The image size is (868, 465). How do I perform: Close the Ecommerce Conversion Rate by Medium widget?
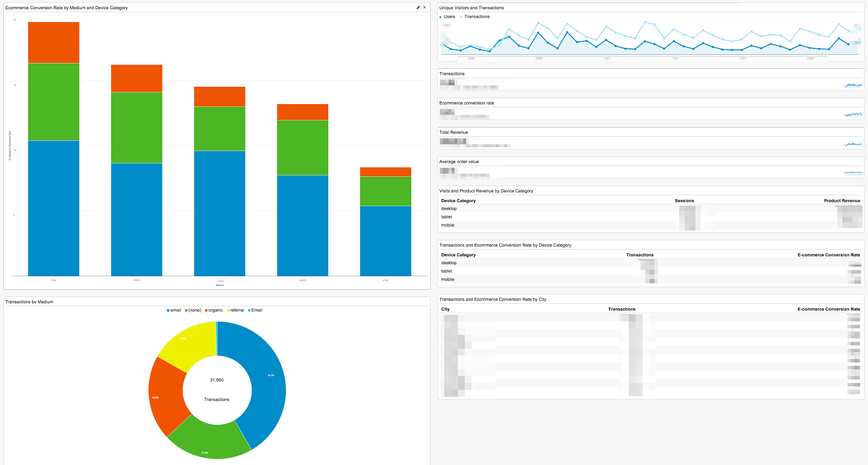click(x=424, y=8)
